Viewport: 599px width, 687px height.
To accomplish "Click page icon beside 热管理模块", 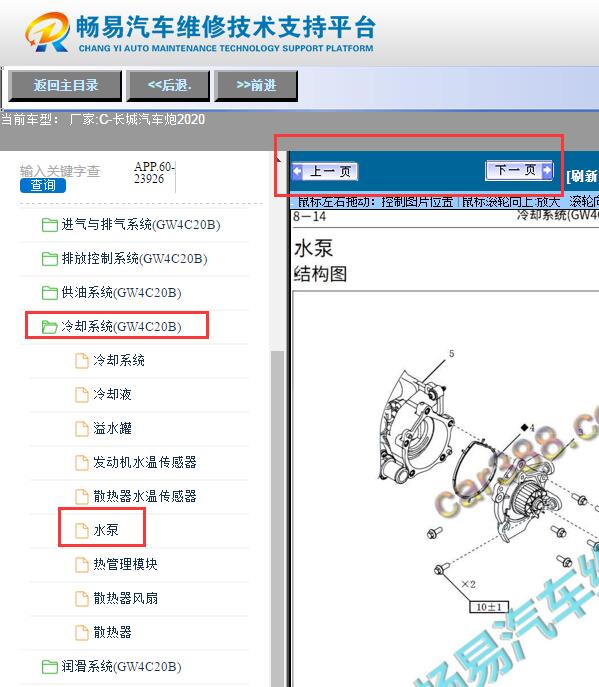I will coord(82,565).
